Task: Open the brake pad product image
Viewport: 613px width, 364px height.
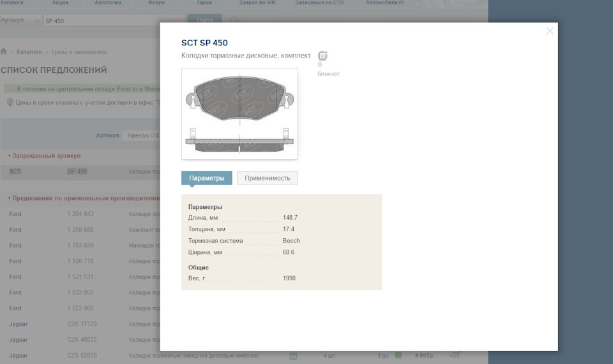Action: tap(239, 114)
